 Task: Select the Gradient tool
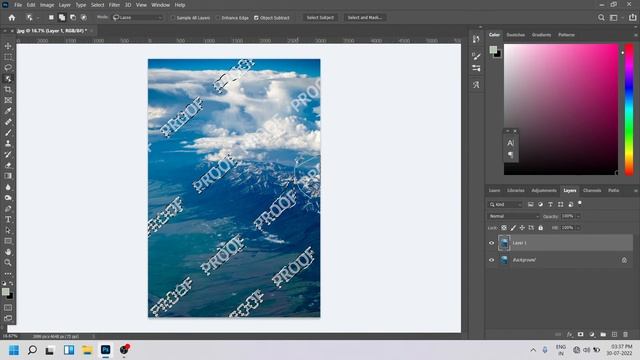[8, 176]
